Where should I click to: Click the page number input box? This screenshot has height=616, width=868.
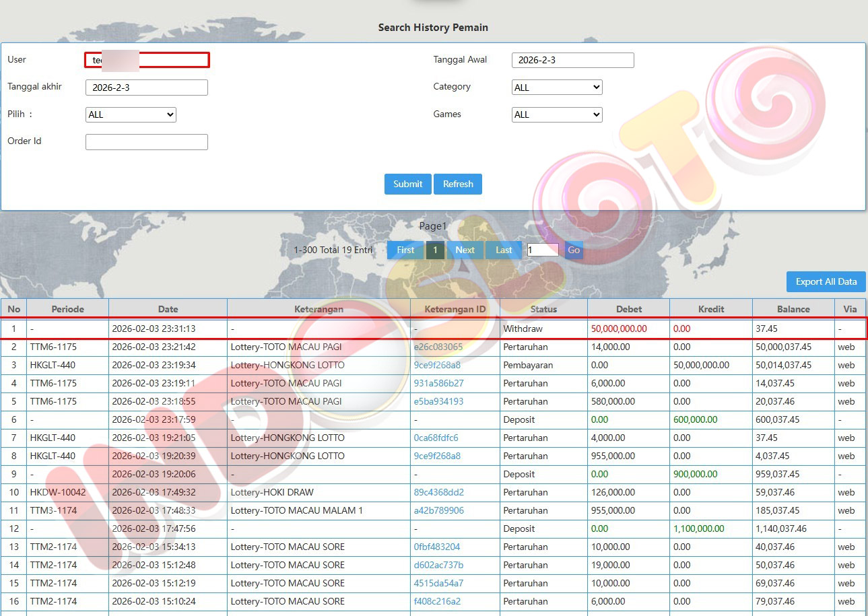pyautogui.click(x=542, y=250)
